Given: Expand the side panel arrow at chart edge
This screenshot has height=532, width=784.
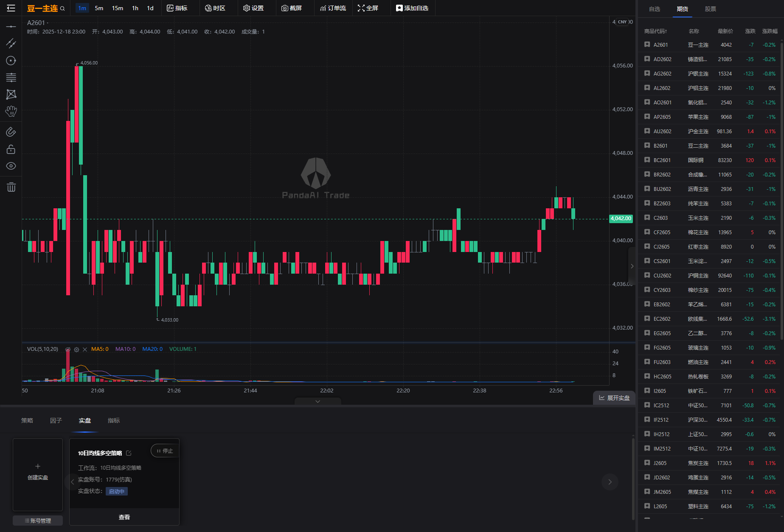Looking at the screenshot, I should (x=632, y=266).
